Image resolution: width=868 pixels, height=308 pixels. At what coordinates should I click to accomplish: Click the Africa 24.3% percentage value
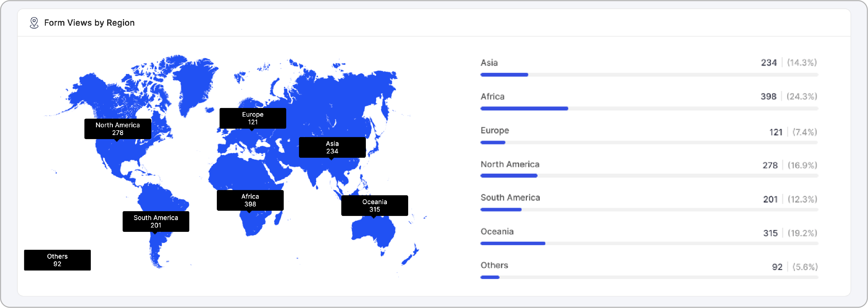tap(802, 97)
